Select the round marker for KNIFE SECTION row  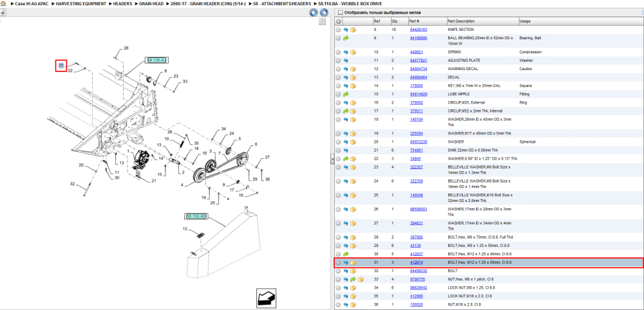[339, 30]
